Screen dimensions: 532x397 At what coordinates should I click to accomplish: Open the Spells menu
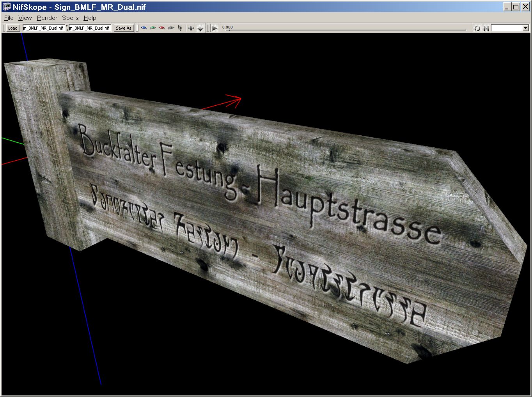click(x=70, y=18)
